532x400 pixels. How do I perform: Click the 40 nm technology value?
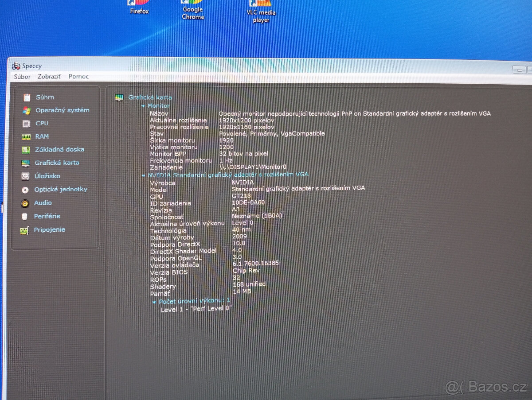pos(241,229)
